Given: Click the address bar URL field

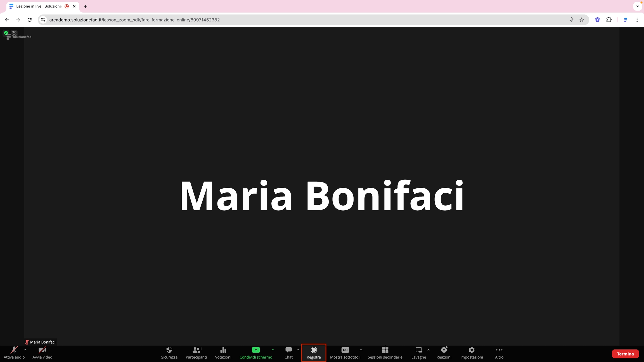Looking at the screenshot, I should 280,20.
